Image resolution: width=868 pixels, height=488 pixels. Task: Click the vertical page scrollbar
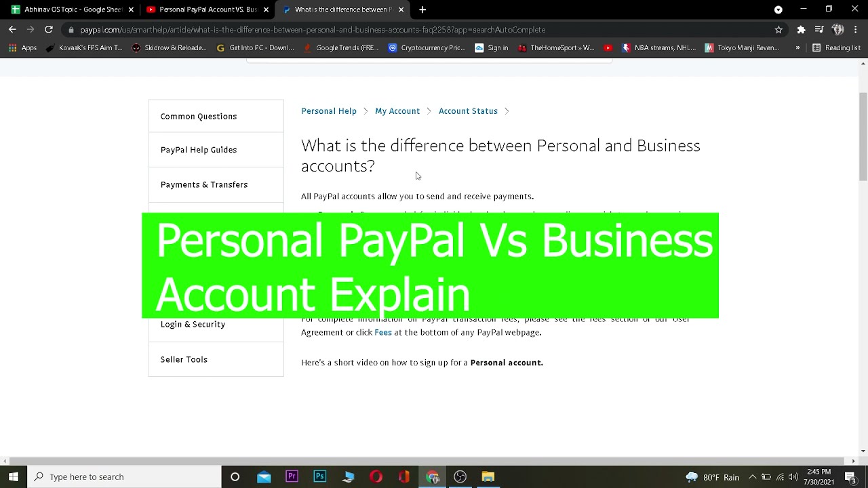point(863,136)
